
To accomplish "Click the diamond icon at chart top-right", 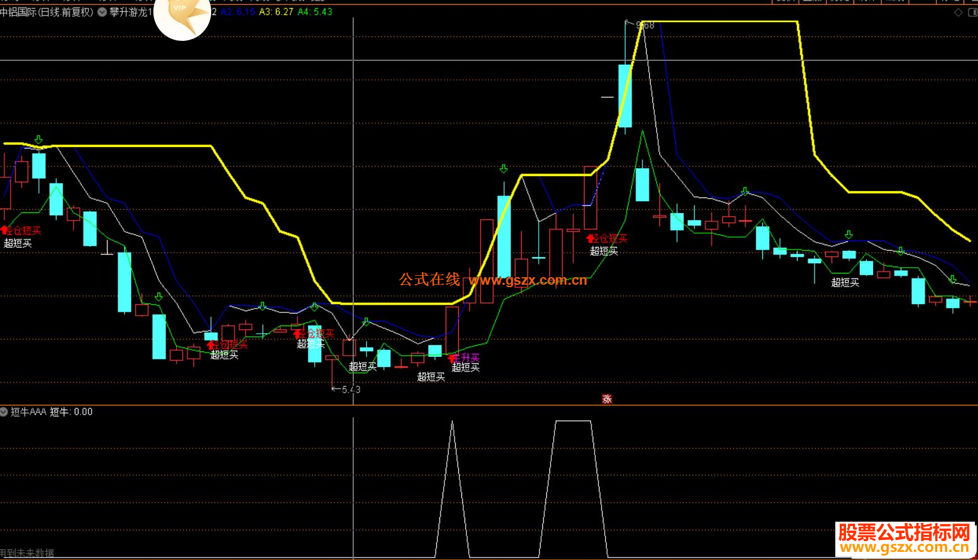I will [x=958, y=12].
